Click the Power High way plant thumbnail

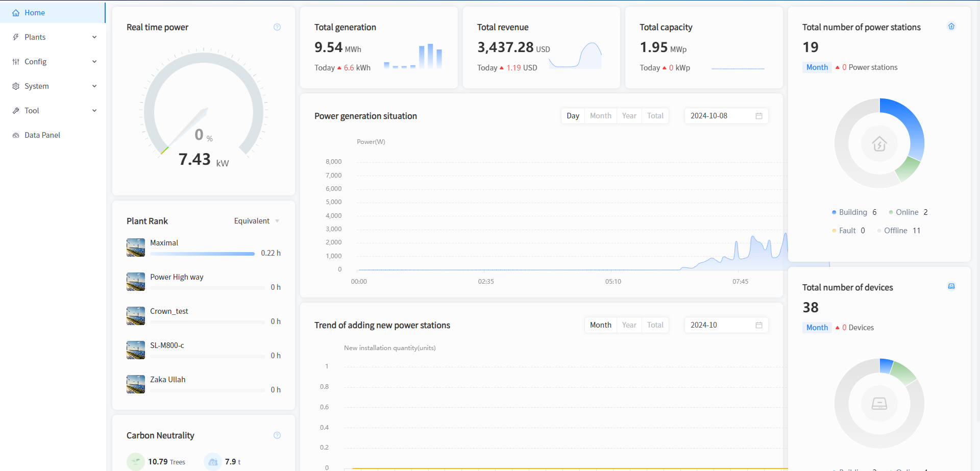click(136, 282)
